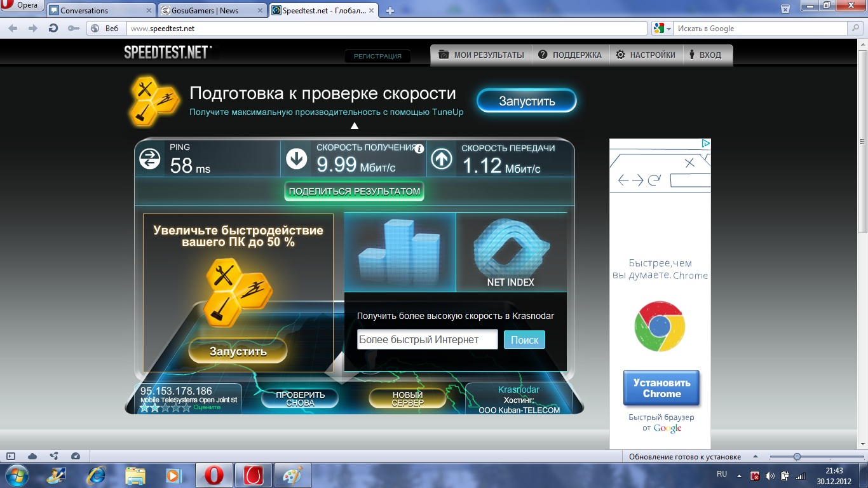This screenshot has height=488, width=868.
Task: Click the www.speedtest.net address field
Action: click(x=386, y=29)
